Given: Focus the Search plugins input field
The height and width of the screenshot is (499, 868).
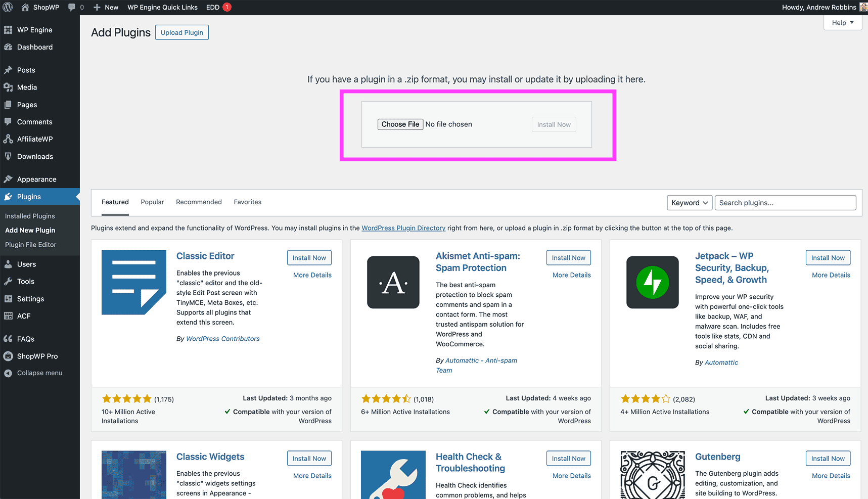Looking at the screenshot, I should coord(785,203).
